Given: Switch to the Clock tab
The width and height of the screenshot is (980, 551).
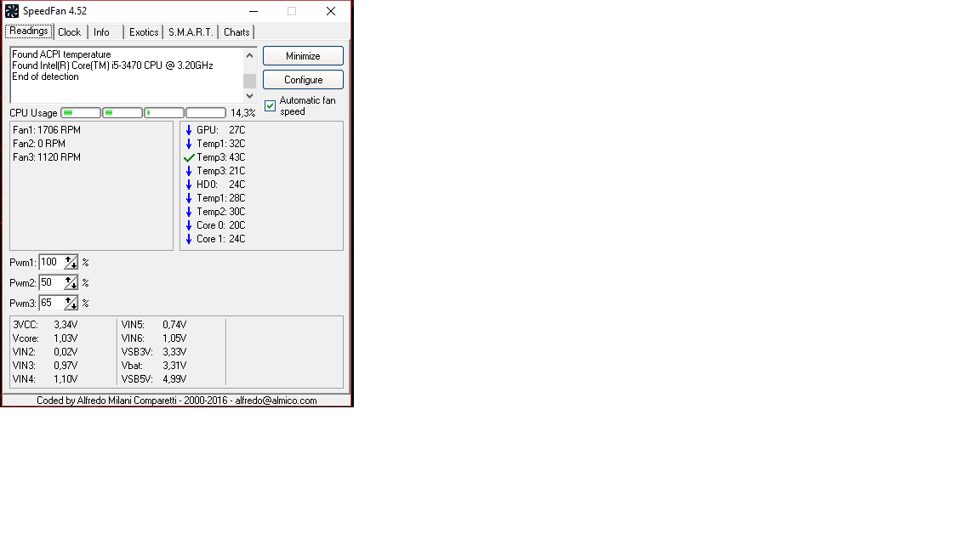Looking at the screenshot, I should point(70,31).
